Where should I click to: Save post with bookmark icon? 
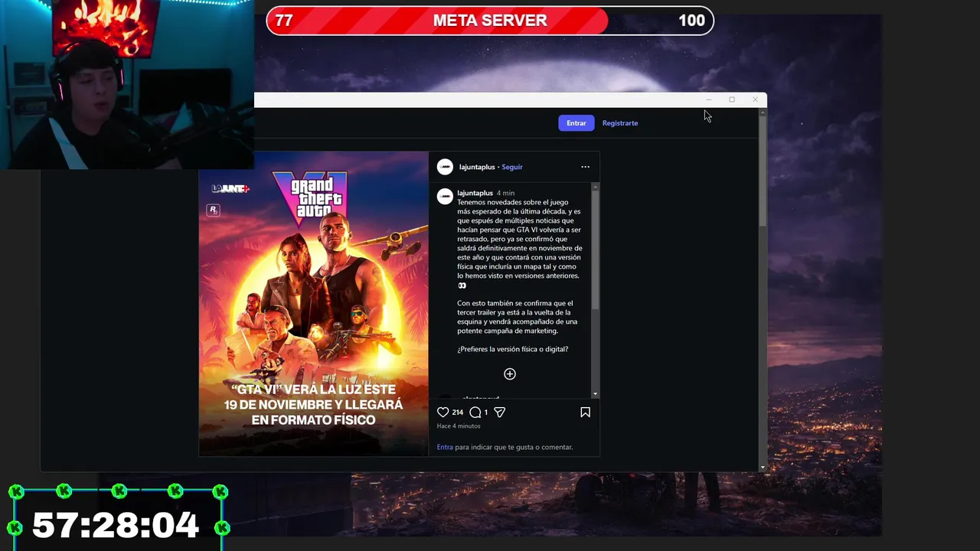pyautogui.click(x=585, y=412)
